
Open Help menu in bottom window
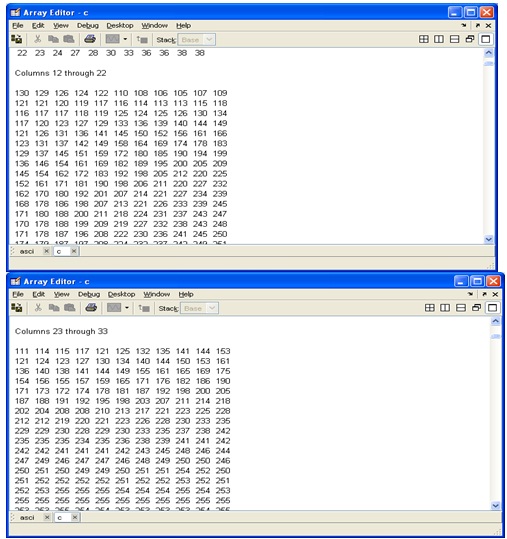click(186, 294)
